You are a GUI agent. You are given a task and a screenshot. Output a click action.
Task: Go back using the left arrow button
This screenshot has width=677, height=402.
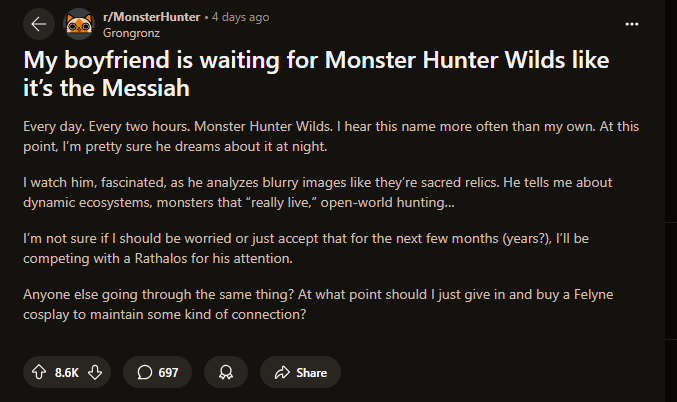click(40, 24)
